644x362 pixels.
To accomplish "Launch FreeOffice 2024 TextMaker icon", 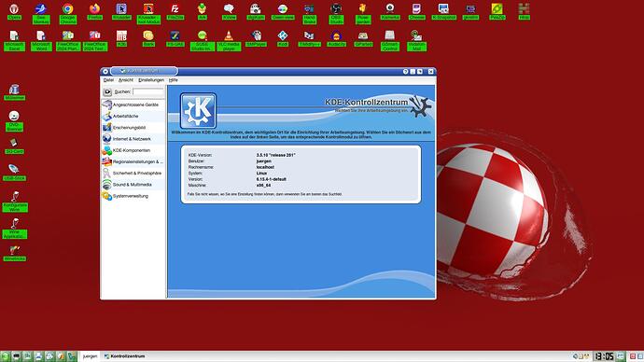I will pyautogui.click(x=95, y=41).
